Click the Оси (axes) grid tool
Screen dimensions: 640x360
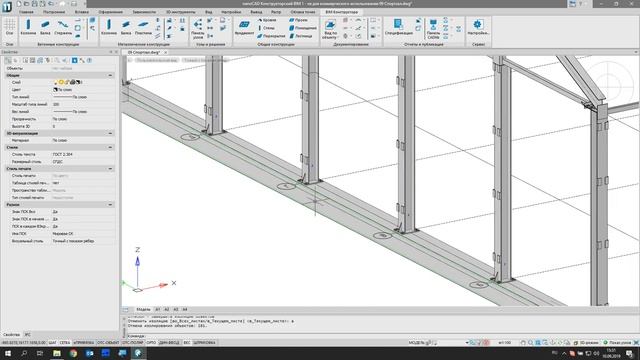pyautogui.click(x=9, y=27)
